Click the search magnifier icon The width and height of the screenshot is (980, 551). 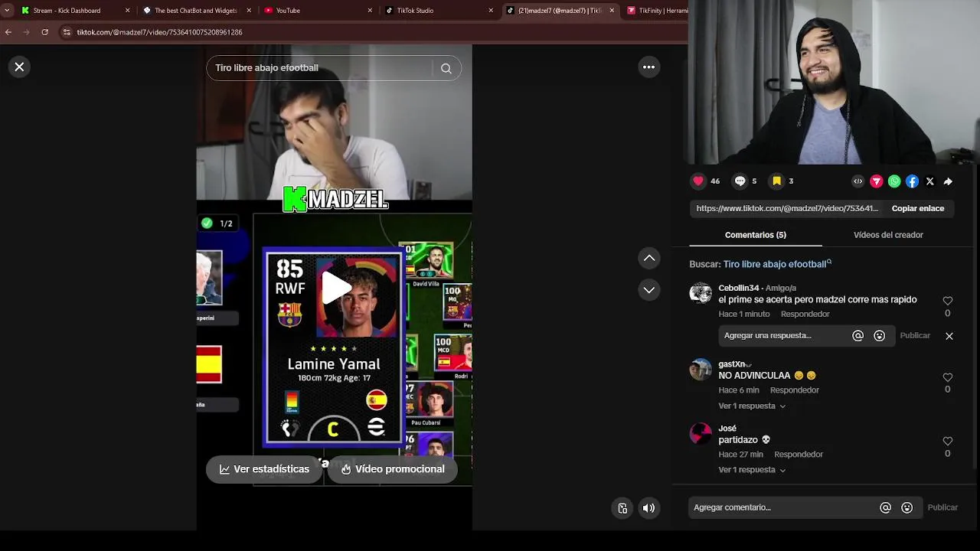[x=446, y=68]
